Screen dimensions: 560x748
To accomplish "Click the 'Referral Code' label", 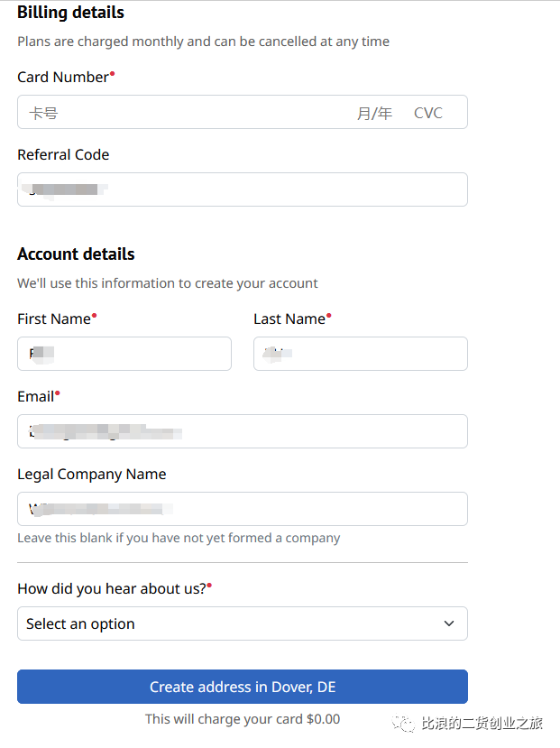I will pyautogui.click(x=63, y=154).
